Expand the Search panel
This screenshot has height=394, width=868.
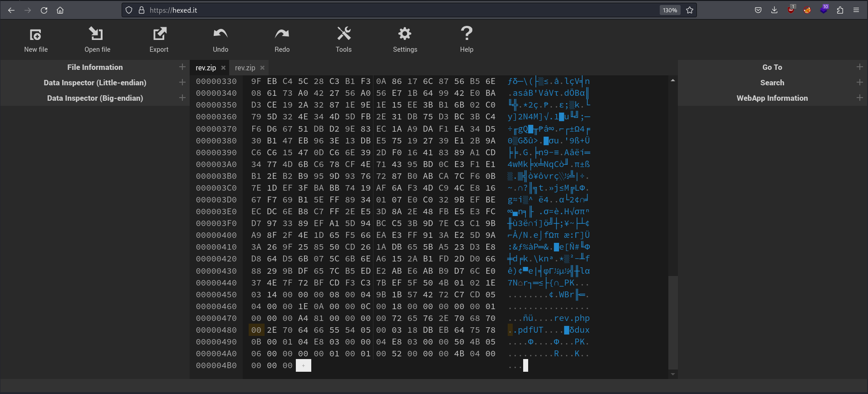pyautogui.click(x=860, y=82)
